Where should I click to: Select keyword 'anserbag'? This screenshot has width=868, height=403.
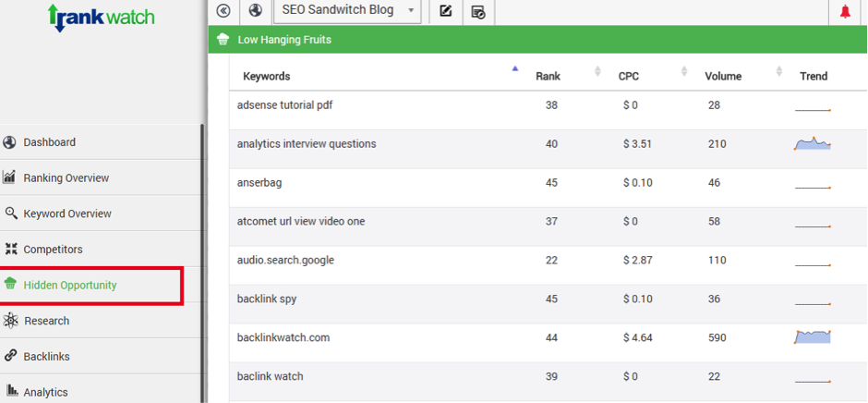[259, 182]
